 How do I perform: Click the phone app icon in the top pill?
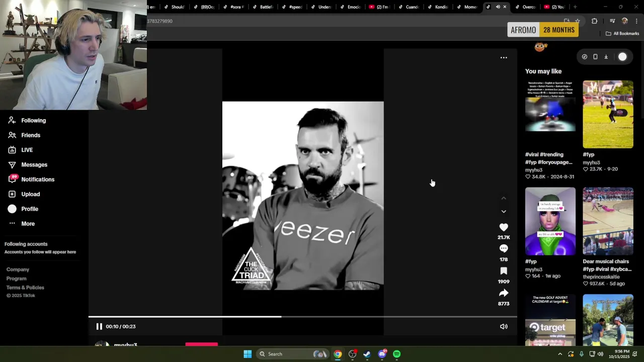[x=595, y=57]
